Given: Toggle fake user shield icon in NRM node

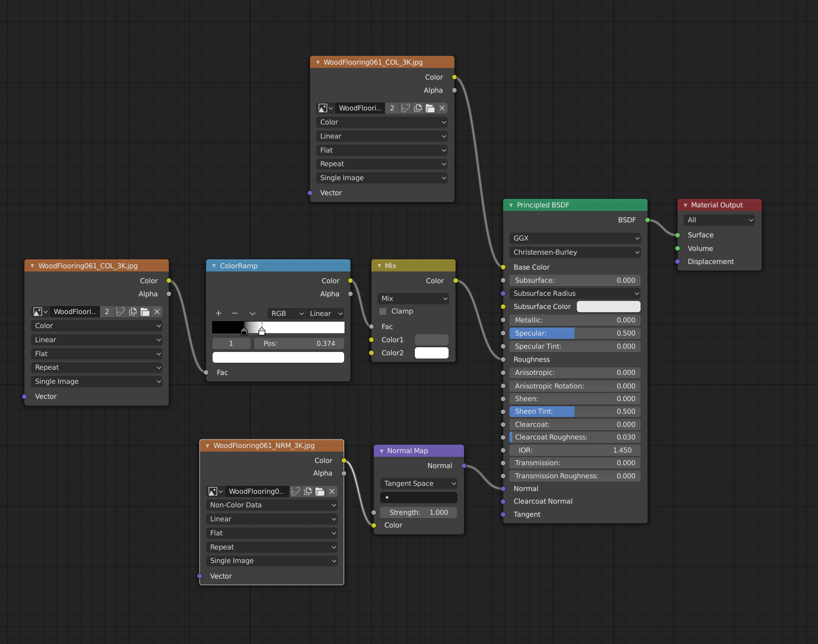Looking at the screenshot, I should (295, 491).
